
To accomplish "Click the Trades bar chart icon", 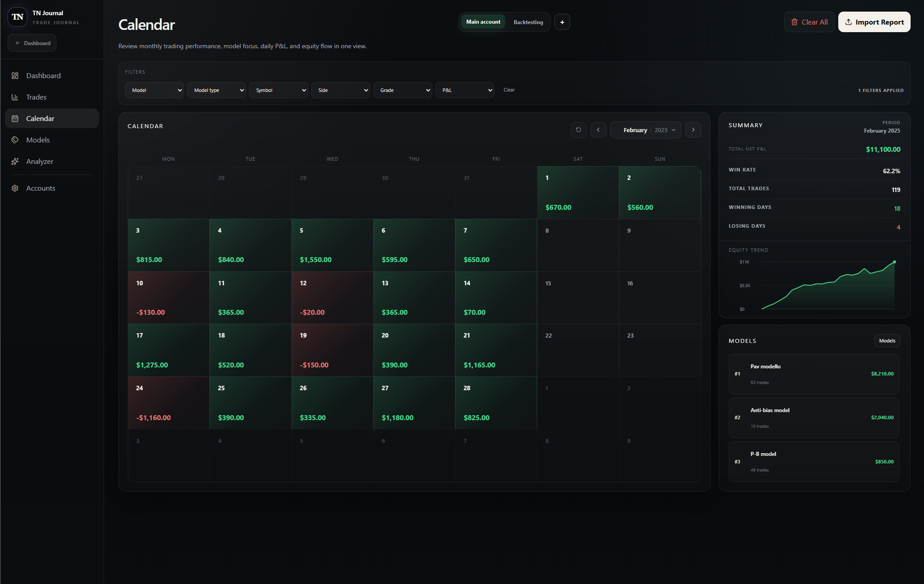I will click(15, 97).
